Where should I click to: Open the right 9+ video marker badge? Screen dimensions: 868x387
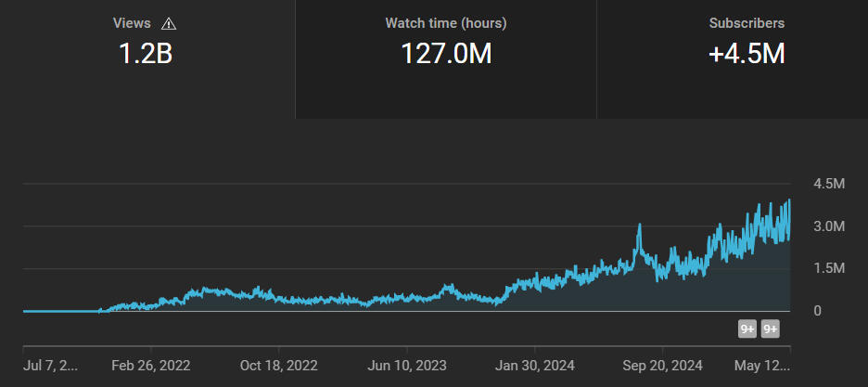[x=771, y=329]
